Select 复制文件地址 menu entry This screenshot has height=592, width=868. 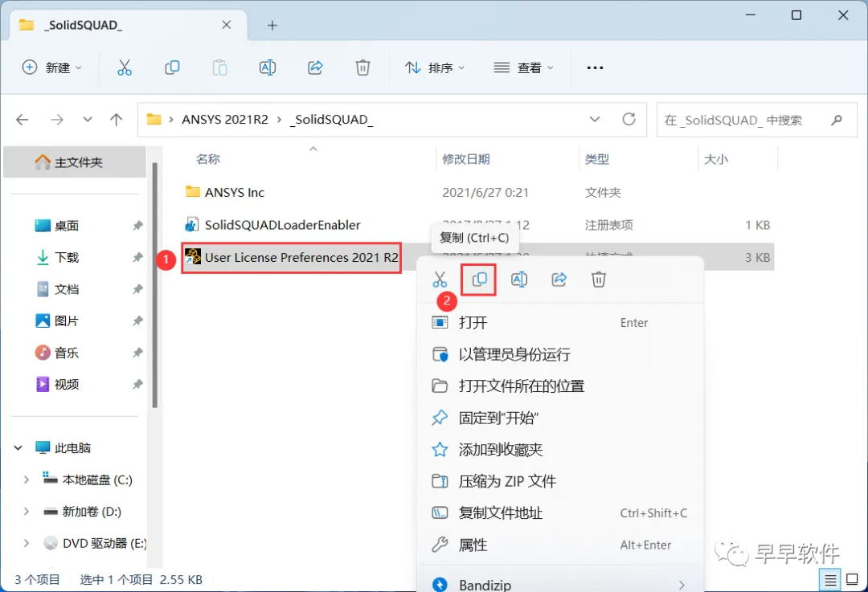pos(560,513)
